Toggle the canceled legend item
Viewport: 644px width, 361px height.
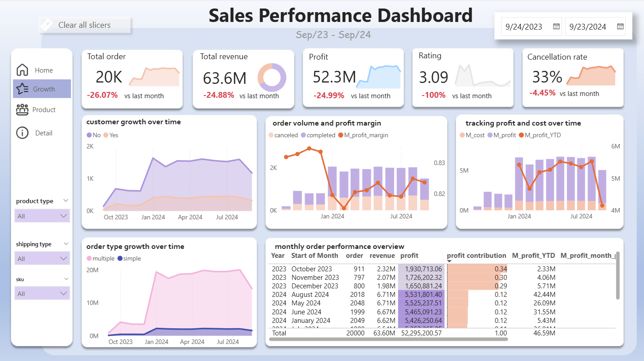[x=283, y=135]
